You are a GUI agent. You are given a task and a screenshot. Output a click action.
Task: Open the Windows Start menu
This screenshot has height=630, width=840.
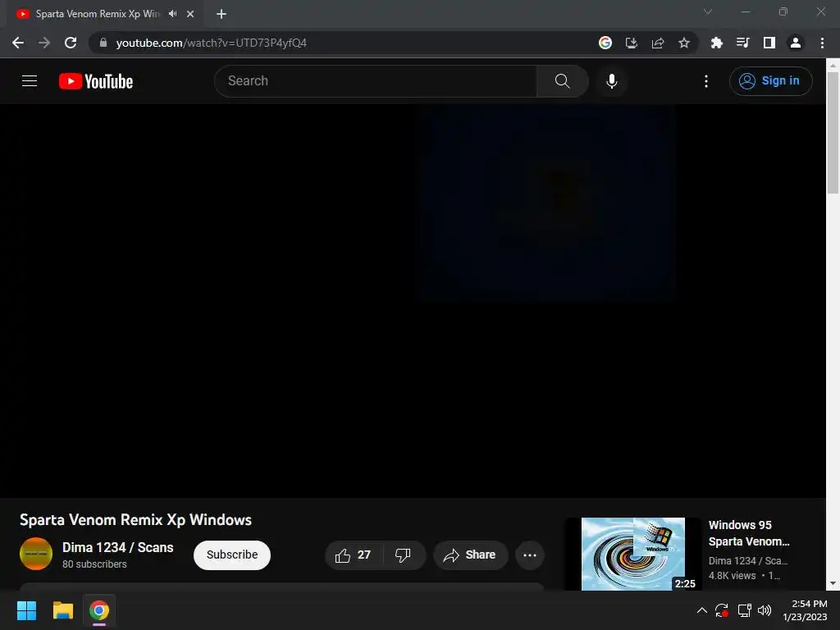[x=26, y=610]
